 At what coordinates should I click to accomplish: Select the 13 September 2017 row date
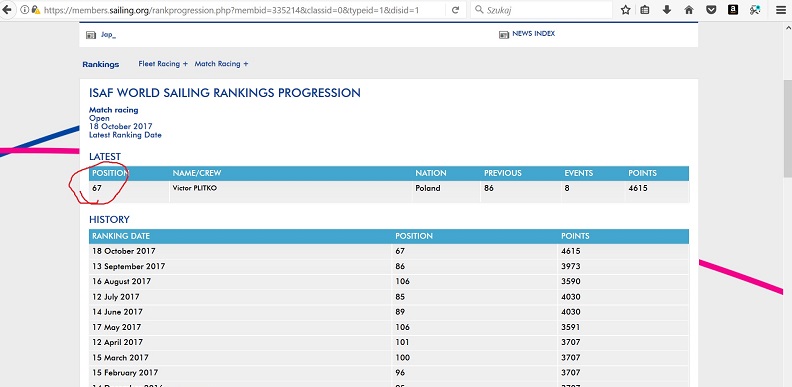point(128,266)
